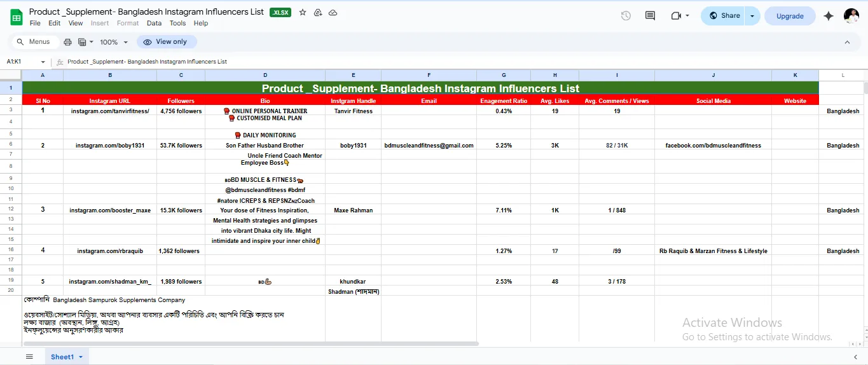Open the filter views dropdown arrow
The width and height of the screenshot is (868, 365).
91,42
